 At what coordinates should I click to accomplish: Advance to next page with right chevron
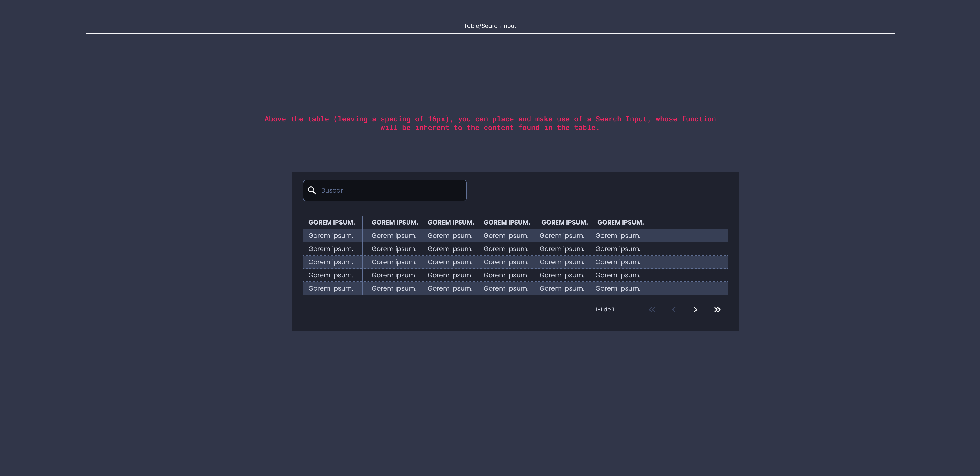(x=695, y=309)
